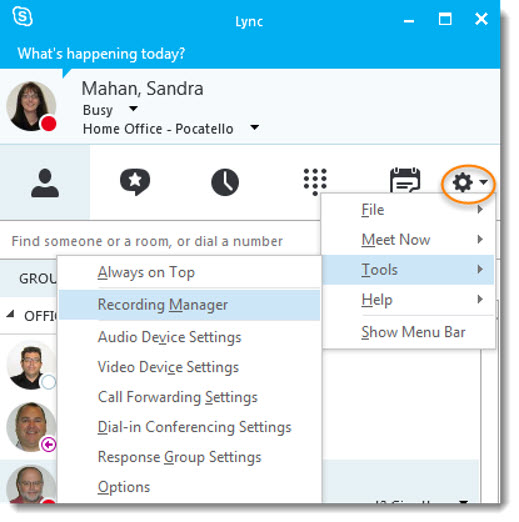Close the Lync window
Viewport: 519px width, 522px height.
pyautogui.click(x=481, y=19)
